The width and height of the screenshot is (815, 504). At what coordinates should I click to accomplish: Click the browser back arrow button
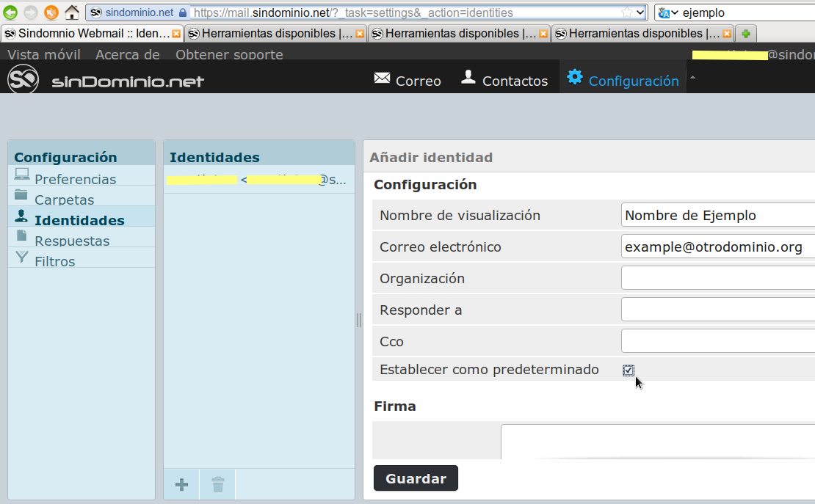pyautogui.click(x=10, y=12)
